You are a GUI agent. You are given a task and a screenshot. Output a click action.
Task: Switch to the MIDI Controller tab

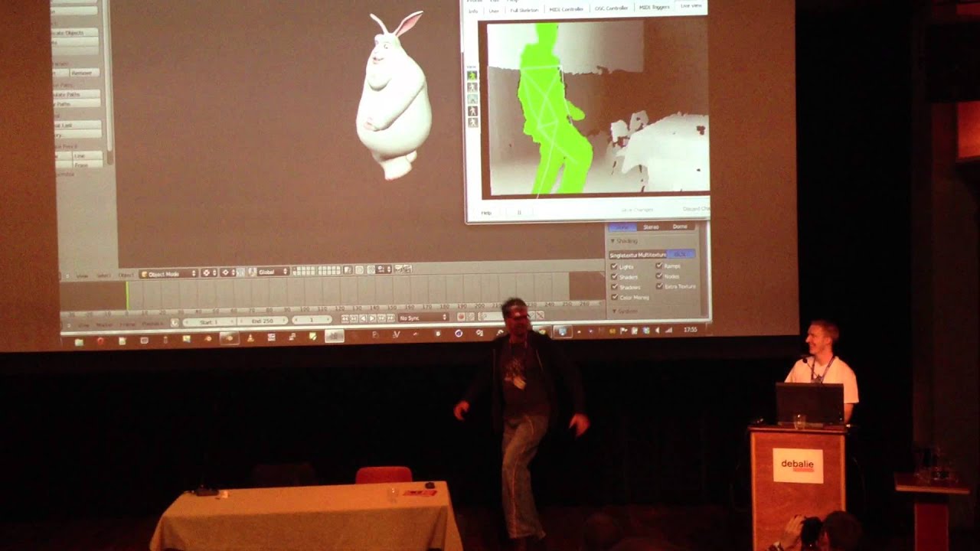point(567,9)
